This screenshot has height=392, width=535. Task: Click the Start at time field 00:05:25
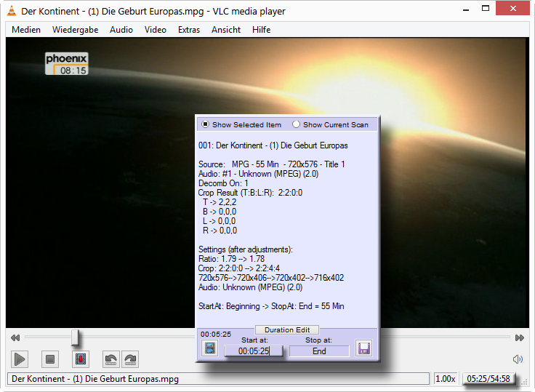tap(254, 351)
